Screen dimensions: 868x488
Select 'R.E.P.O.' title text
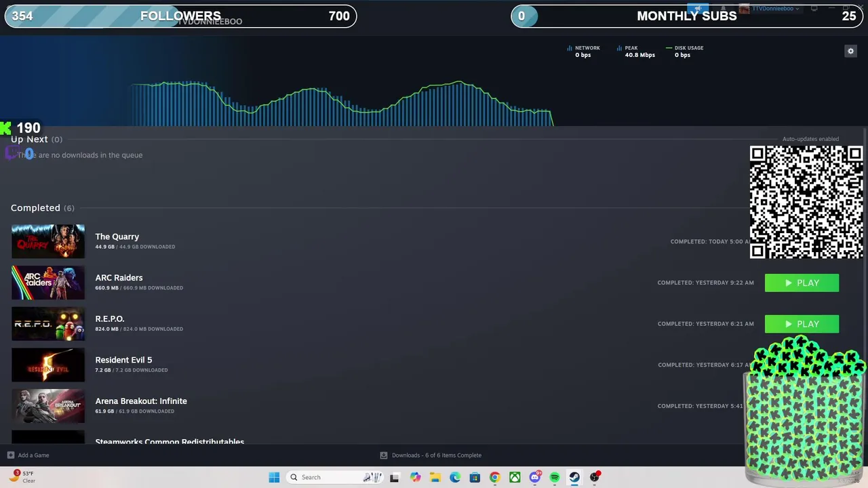[110, 319]
